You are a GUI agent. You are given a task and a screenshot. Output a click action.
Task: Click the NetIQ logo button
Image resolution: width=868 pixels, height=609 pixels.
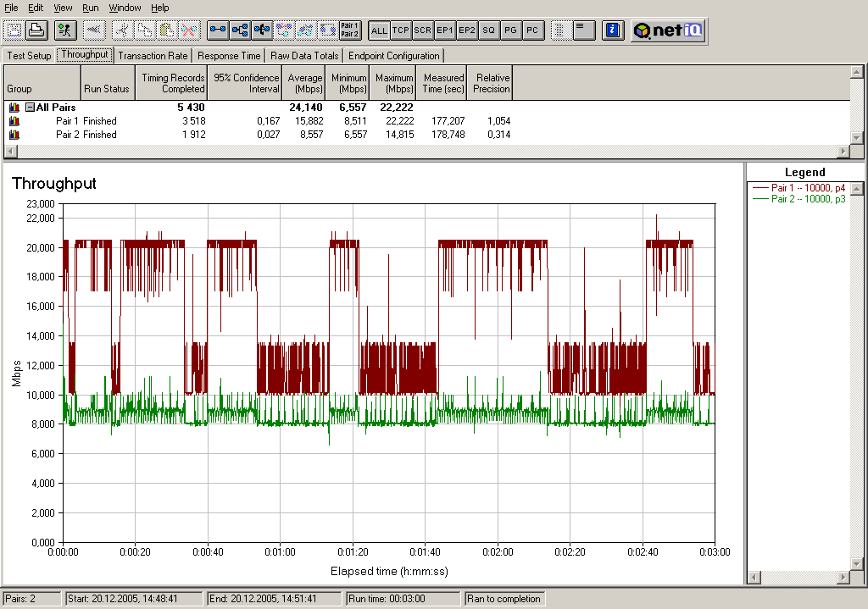[667, 30]
